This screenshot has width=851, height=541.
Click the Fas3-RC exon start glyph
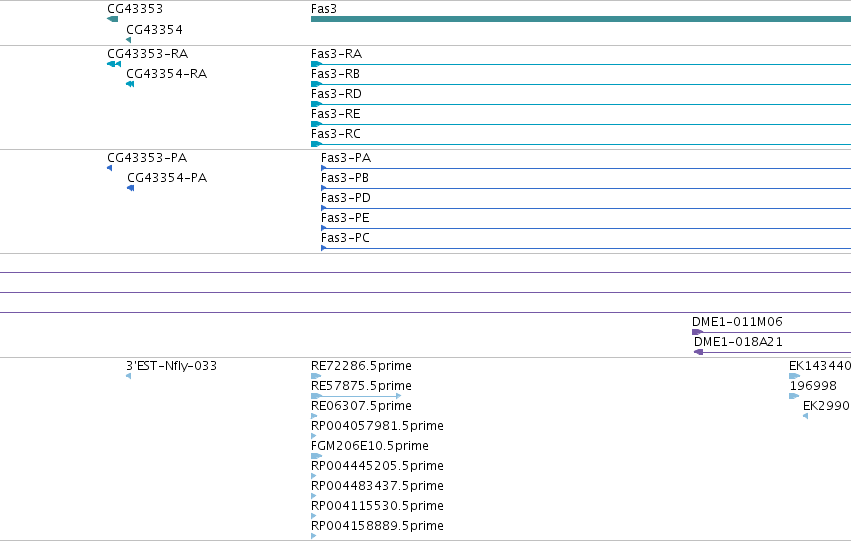[316, 144]
